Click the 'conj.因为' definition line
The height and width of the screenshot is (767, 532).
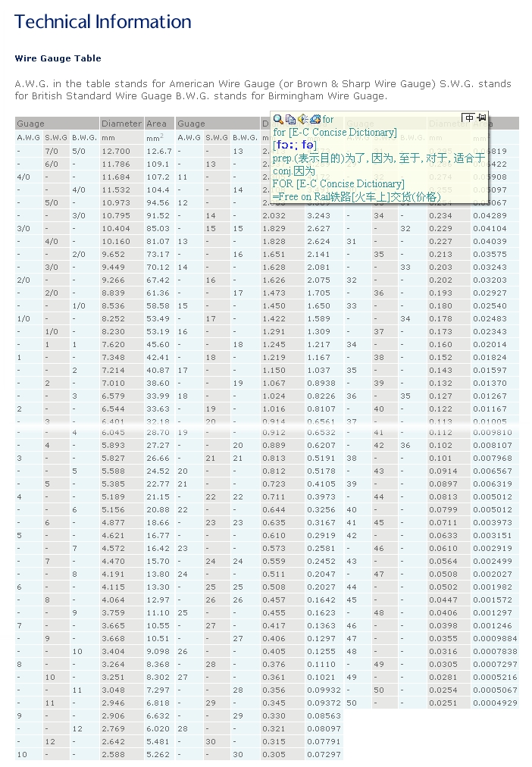pos(294,171)
